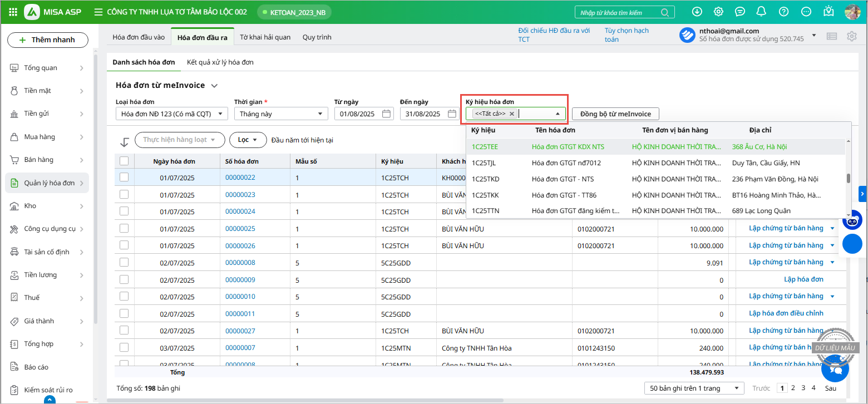
Task: Switch to Hóa đơn đầu vào tab
Action: 139,37
